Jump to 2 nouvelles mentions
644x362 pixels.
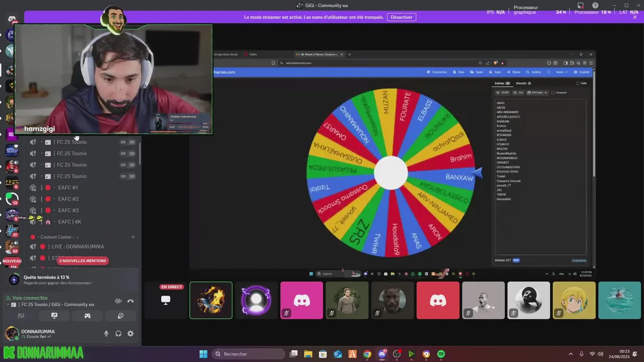click(x=83, y=260)
